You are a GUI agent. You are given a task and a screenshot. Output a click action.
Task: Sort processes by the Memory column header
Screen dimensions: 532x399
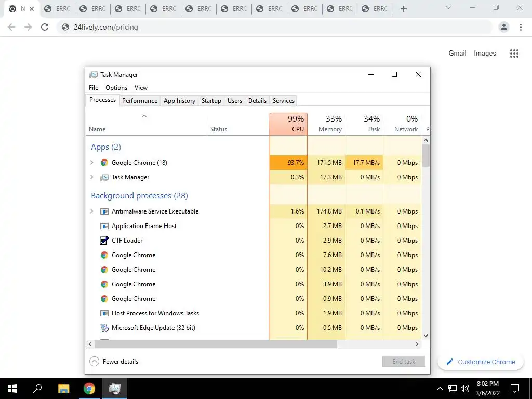pos(326,124)
